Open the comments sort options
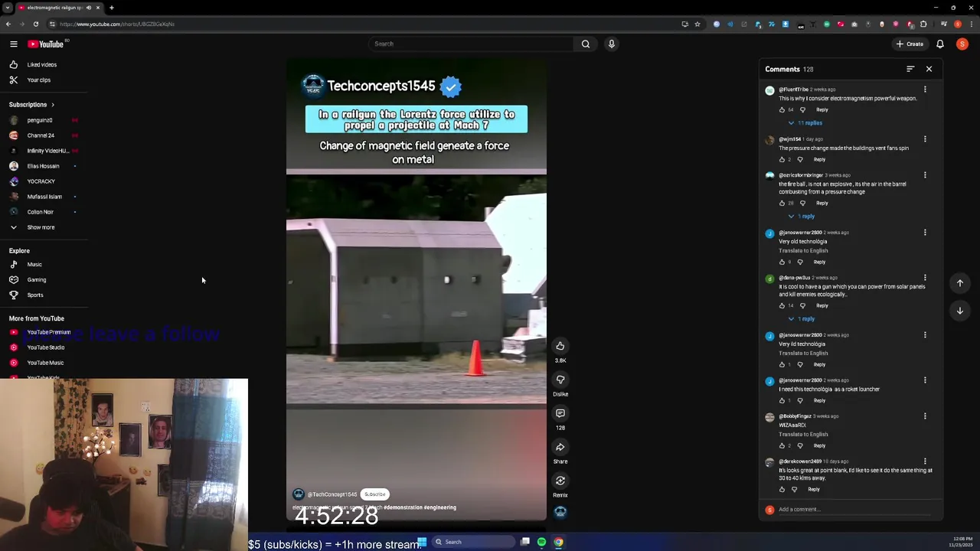The height and width of the screenshot is (551, 980). pos(910,69)
